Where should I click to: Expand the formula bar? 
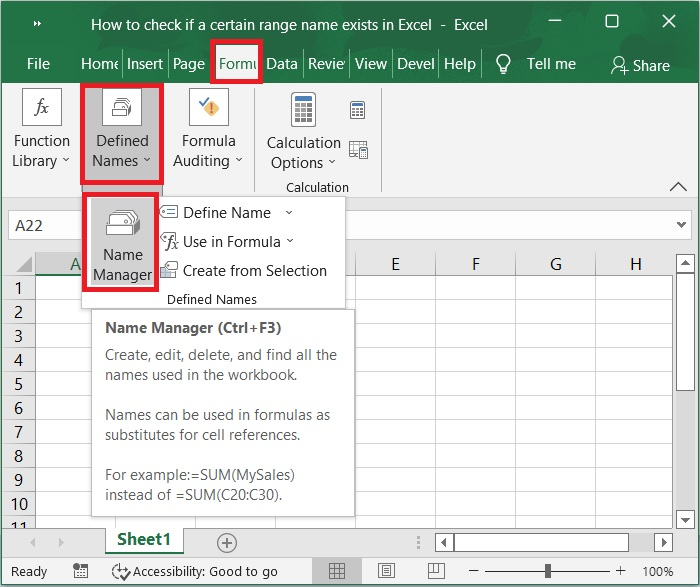(x=681, y=225)
